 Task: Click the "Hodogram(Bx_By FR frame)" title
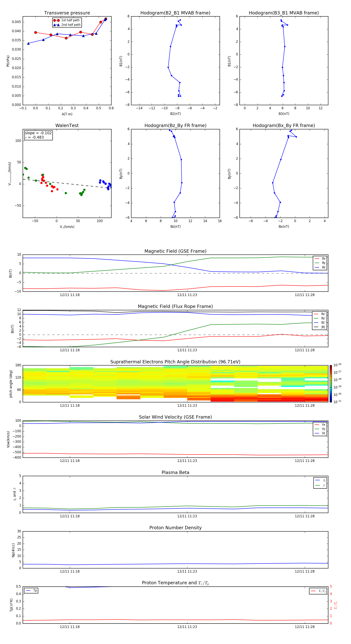(284, 125)
